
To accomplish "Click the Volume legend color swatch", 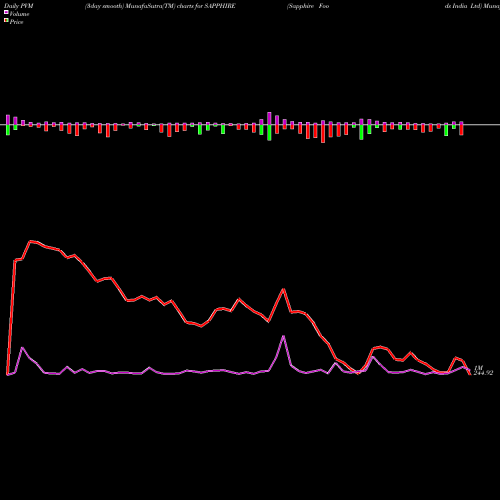I will point(6,12).
